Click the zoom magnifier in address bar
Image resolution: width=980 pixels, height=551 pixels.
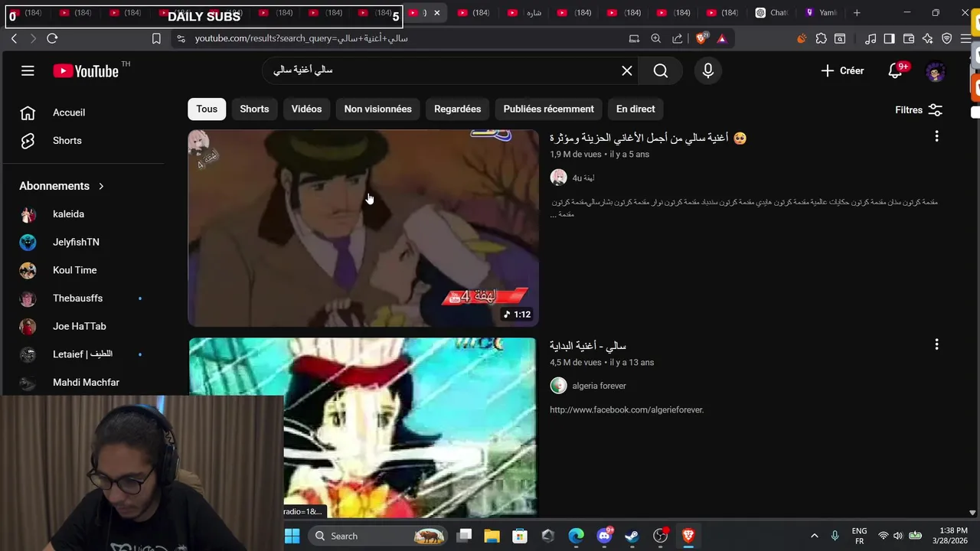655,38
